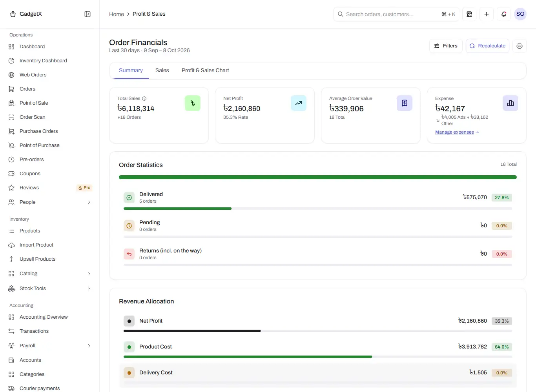Focus the search orders, customers field

396,14
